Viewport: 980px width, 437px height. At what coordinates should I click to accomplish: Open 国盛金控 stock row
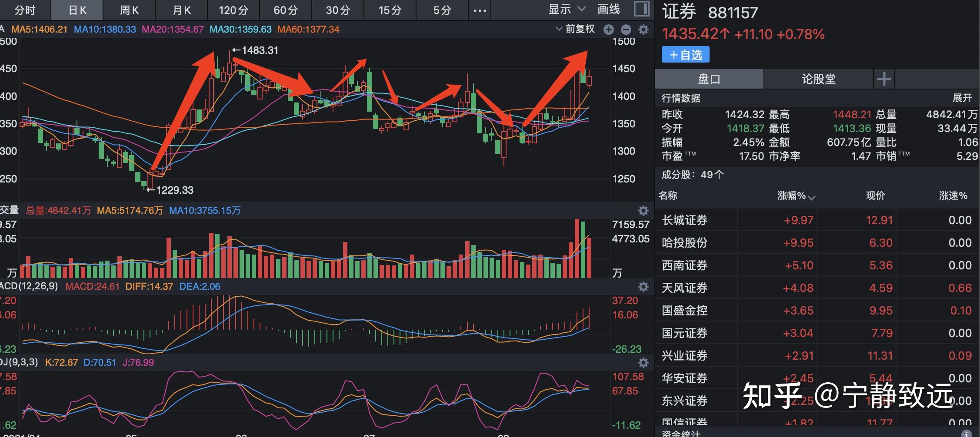point(817,311)
